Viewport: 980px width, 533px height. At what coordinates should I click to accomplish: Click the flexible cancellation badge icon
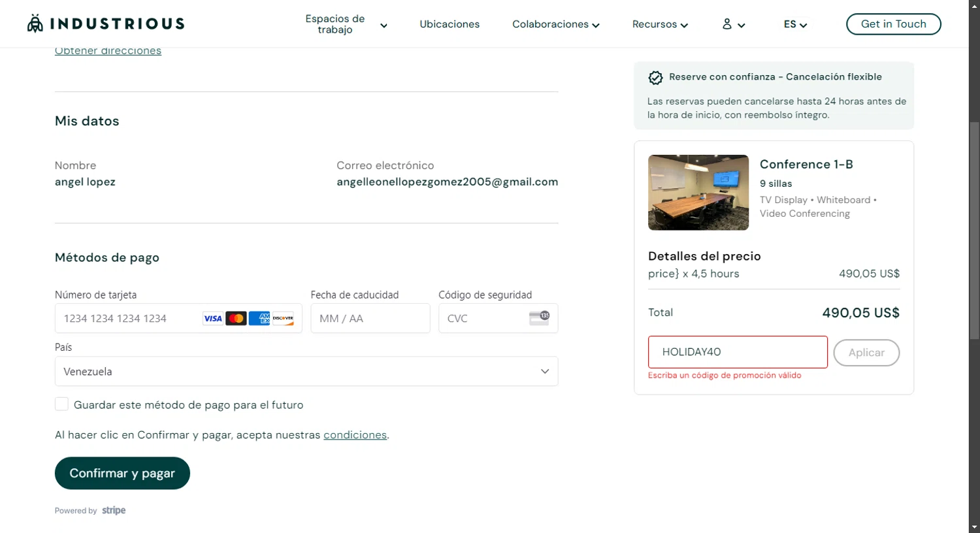(655, 78)
